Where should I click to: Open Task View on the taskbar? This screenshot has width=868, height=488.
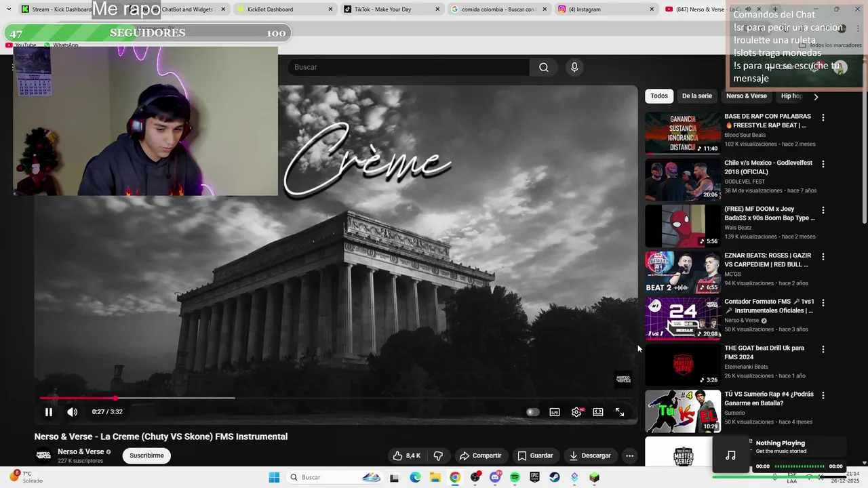[394, 477]
